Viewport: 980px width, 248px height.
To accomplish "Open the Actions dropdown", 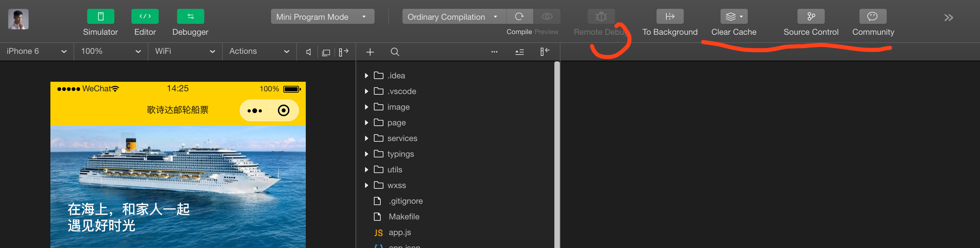I will [259, 51].
